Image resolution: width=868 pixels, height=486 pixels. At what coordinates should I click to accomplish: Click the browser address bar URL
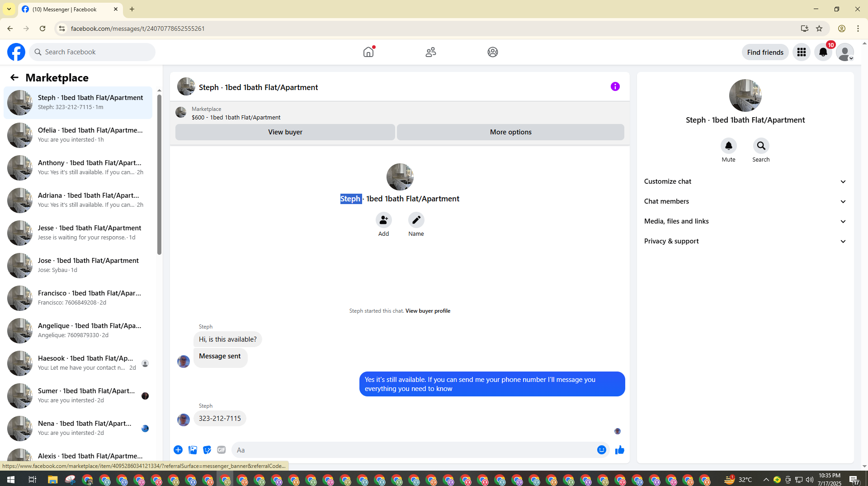[x=138, y=29]
